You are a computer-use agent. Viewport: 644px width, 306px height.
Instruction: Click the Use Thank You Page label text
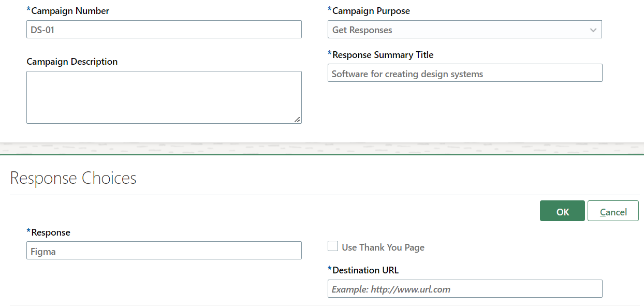point(383,247)
